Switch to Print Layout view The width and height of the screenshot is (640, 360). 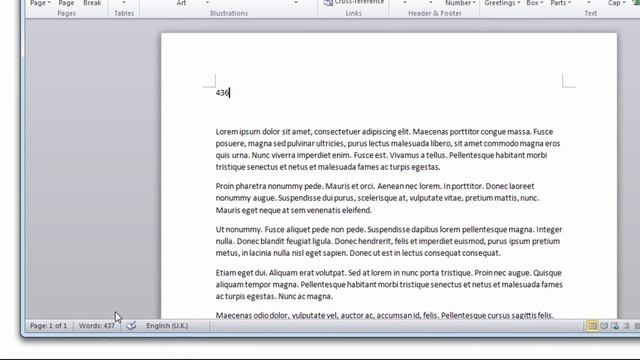click(x=592, y=326)
